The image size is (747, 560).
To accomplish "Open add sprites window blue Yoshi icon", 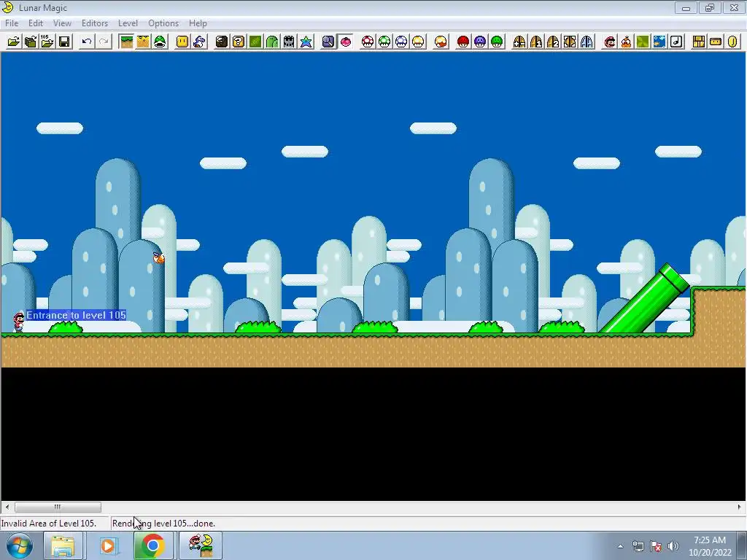I will 199,42.
